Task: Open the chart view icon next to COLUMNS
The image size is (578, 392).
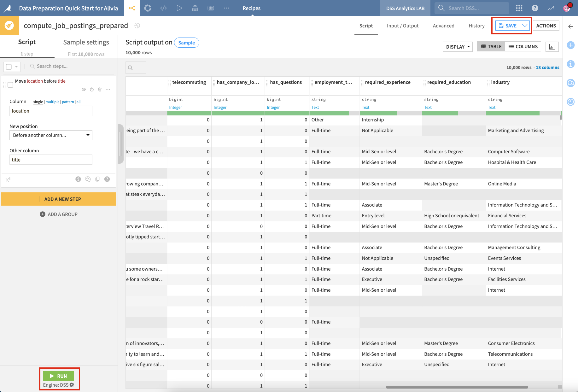Action: (x=552, y=47)
